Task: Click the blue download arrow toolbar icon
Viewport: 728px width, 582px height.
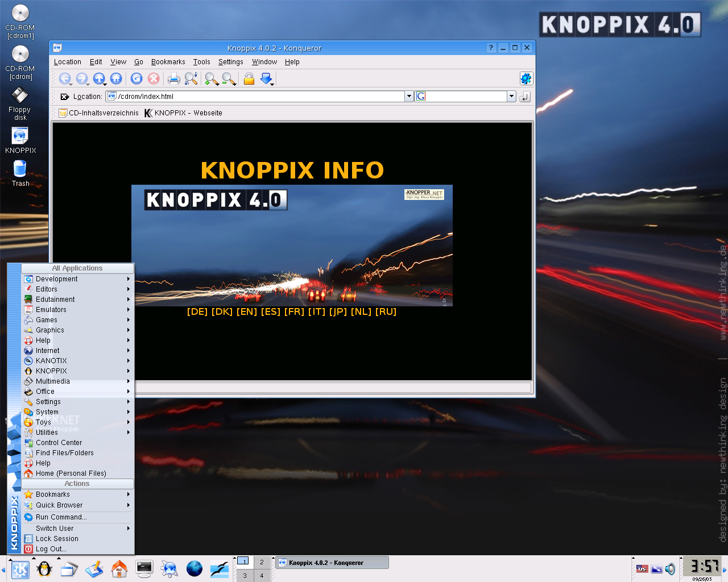Action: click(266, 79)
